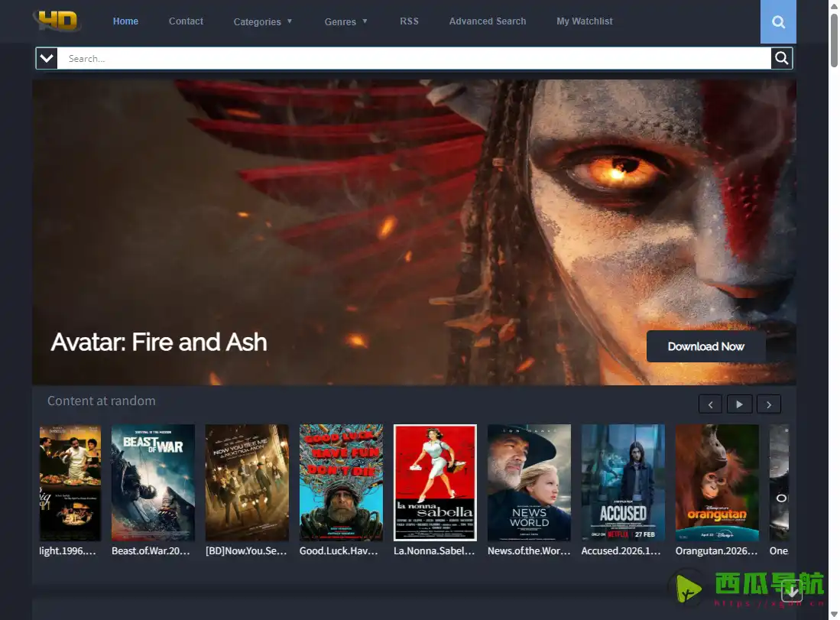This screenshot has height=620, width=840.
Task: Open the RSS link
Action: coord(409,21)
